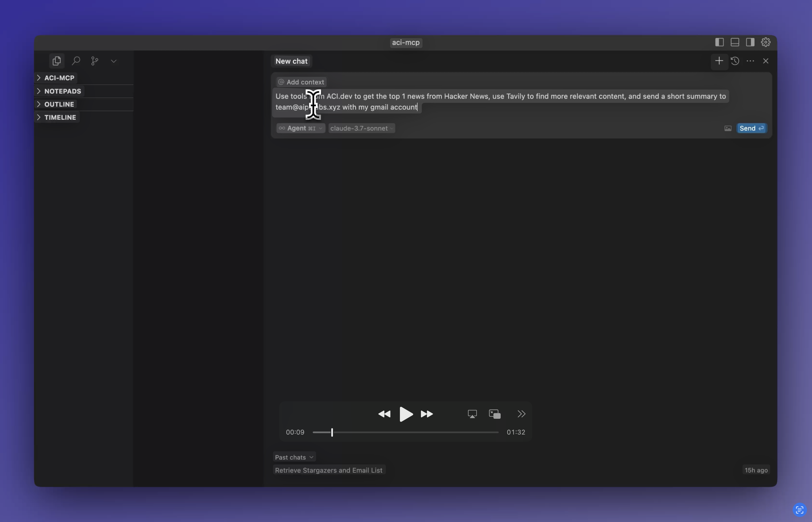Open the chat more options ellipsis
Viewport: 812px width, 522px height.
[x=750, y=61]
